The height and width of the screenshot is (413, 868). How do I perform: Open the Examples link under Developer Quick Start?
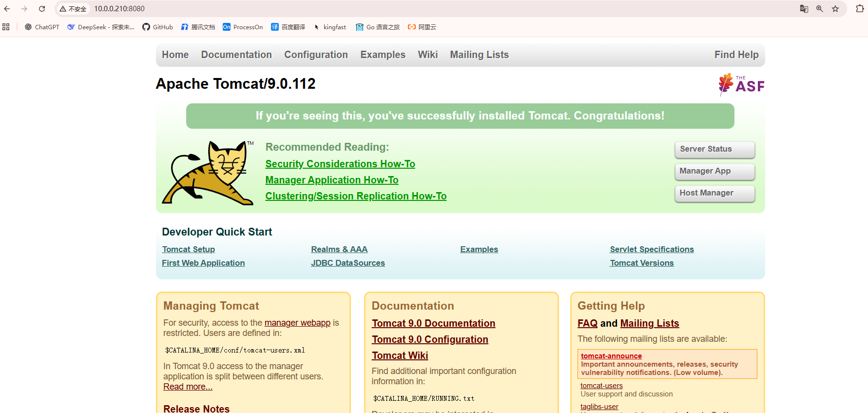(x=479, y=249)
